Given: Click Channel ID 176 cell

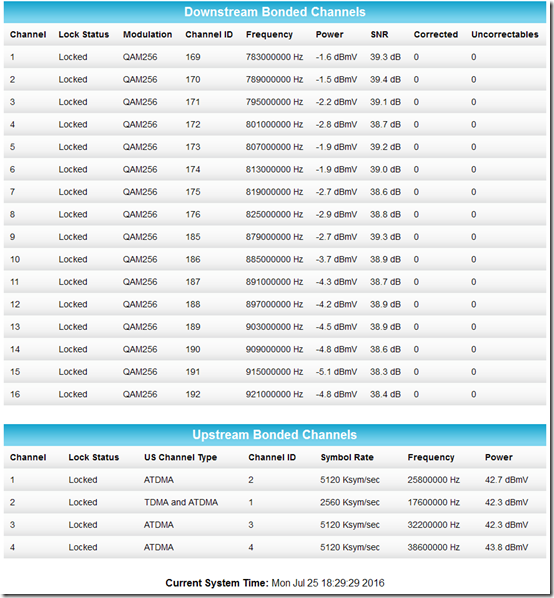Looking at the screenshot, I should point(193,215).
